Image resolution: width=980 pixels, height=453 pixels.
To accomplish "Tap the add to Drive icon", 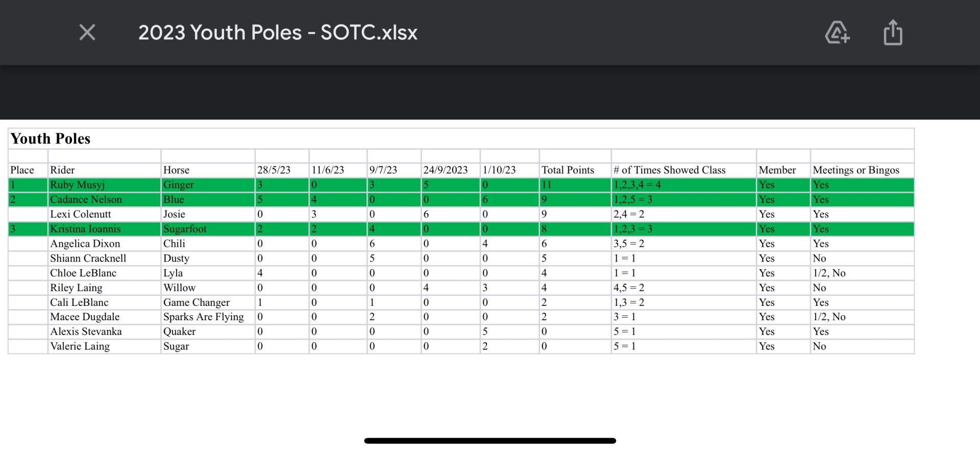I will [837, 32].
